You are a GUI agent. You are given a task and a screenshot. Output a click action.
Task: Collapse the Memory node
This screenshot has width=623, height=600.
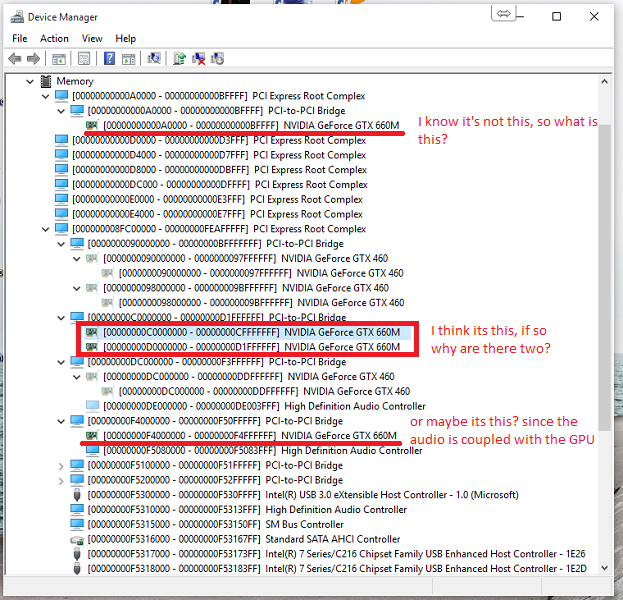(x=30, y=82)
